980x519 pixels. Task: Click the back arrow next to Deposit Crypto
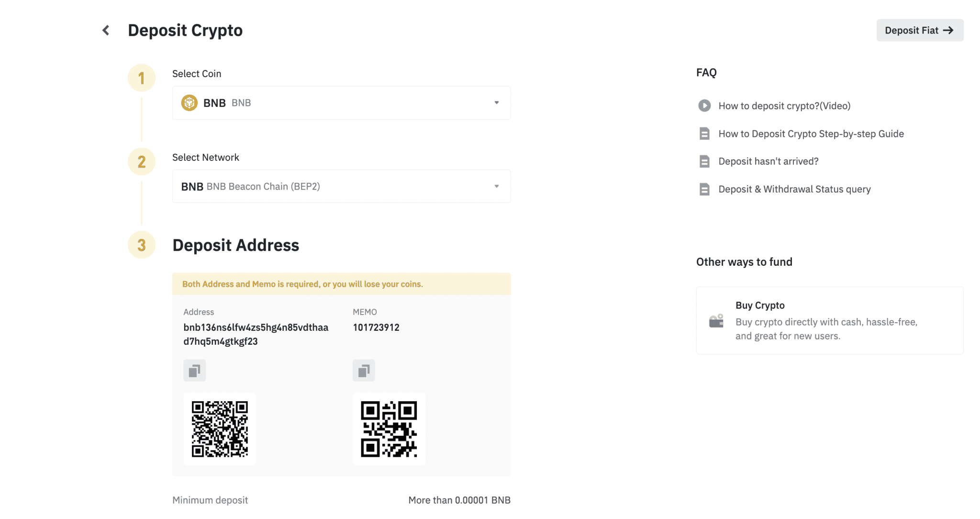[x=105, y=30]
